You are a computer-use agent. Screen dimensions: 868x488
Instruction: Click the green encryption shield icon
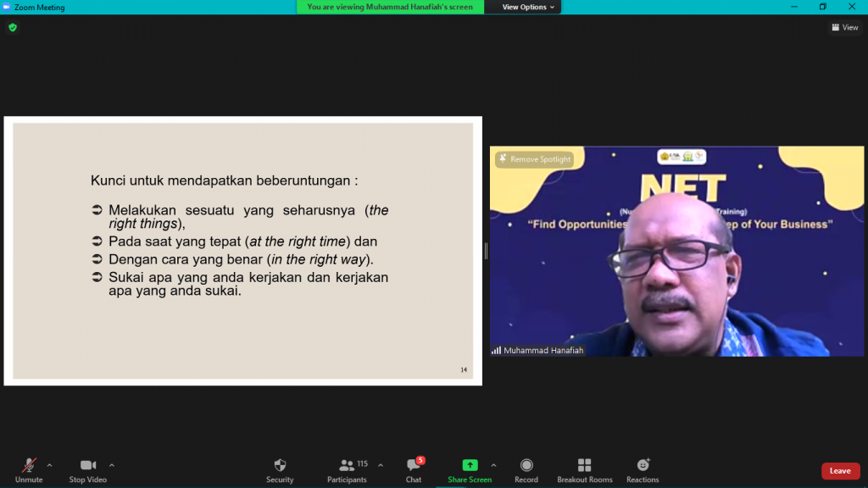[x=12, y=27]
